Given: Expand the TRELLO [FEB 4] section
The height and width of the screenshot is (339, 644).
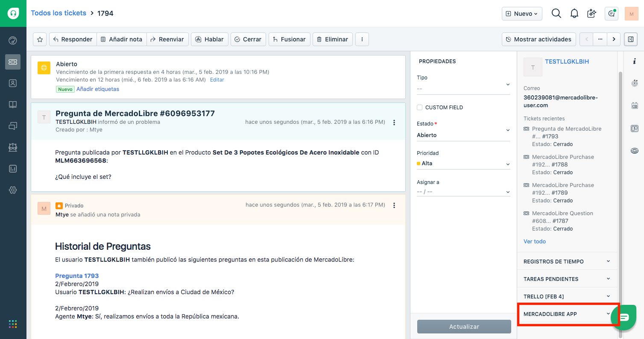Looking at the screenshot, I should (x=567, y=296).
